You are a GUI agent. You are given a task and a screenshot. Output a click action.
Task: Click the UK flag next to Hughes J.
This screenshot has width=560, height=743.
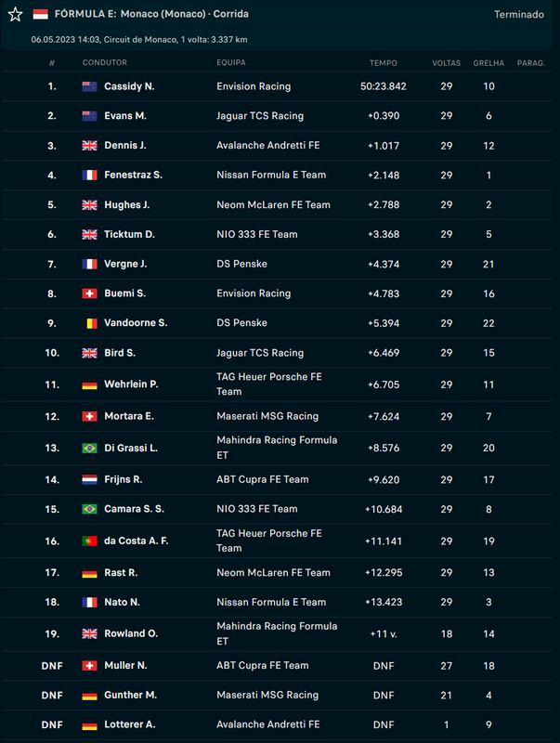pyautogui.click(x=89, y=204)
